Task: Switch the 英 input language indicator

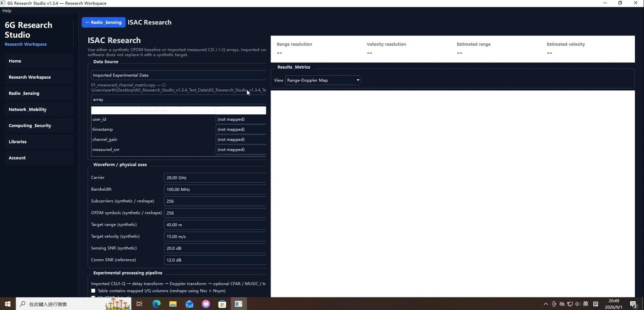Action: [x=586, y=304]
